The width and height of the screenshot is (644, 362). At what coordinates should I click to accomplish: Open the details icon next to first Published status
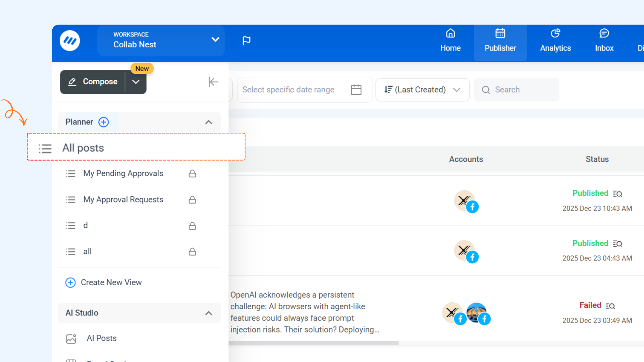[618, 194]
